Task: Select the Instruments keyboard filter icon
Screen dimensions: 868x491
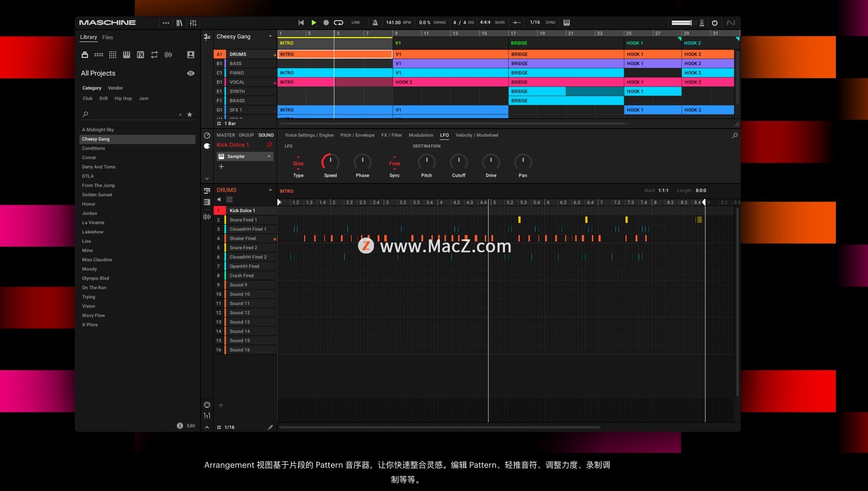Action: pos(127,55)
